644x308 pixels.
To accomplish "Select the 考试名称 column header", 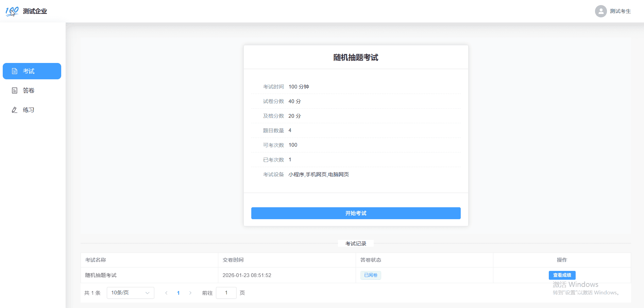I will pyautogui.click(x=95, y=260).
